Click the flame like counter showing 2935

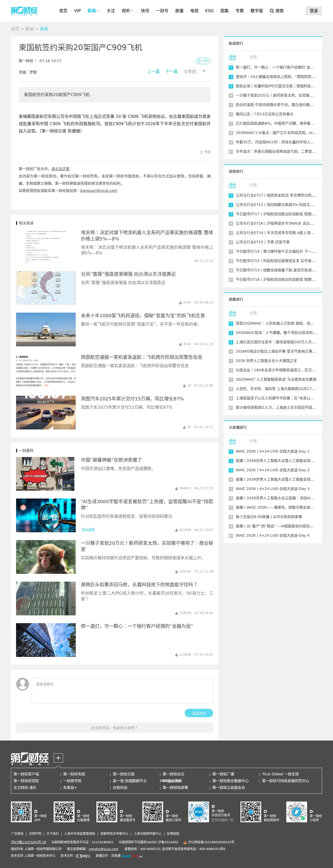(x=203, y=61)
